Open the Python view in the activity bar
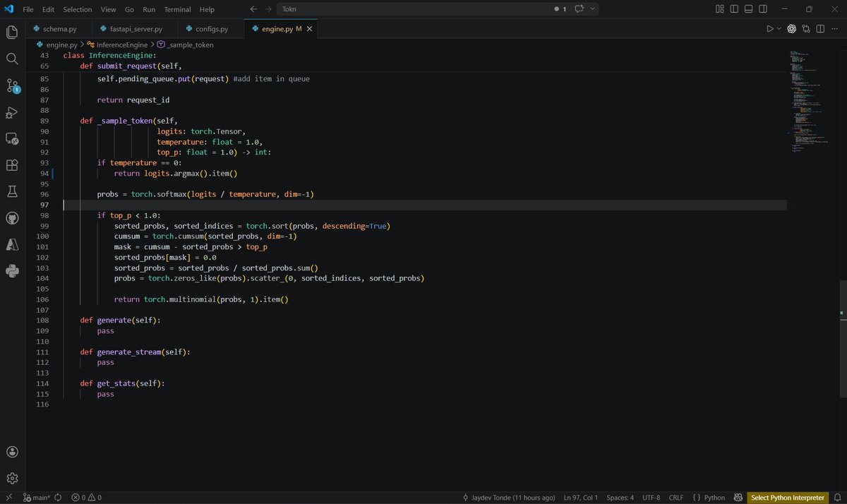847x504 pixels. click(12, 271)
